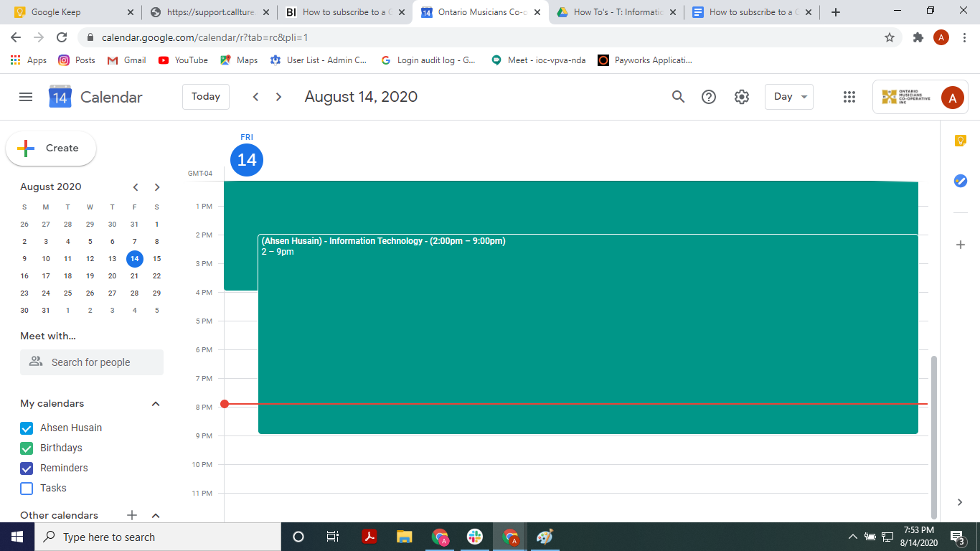The image size is (980, 551).
Task: Go to the next day arrow
Action: coord(279,97)
